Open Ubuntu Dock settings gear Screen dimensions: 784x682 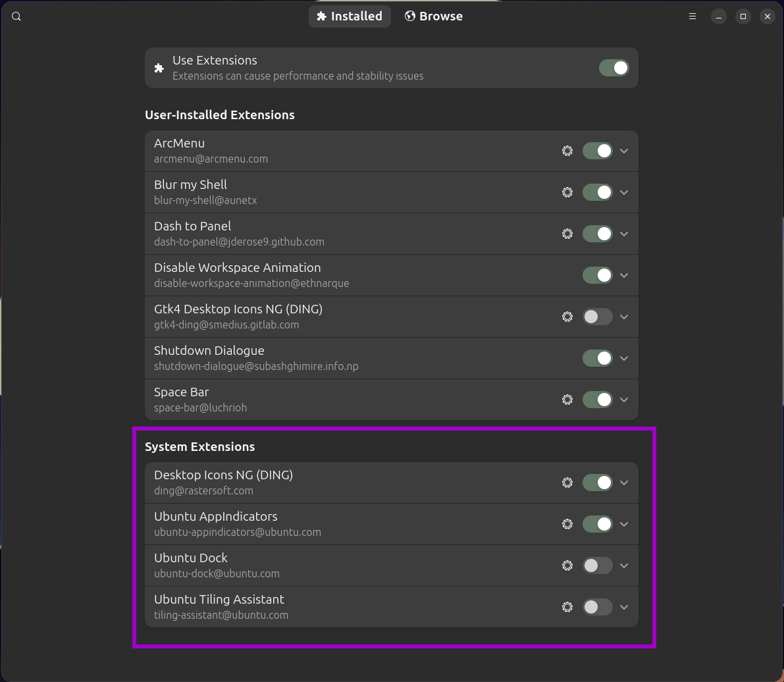[567, 565]
